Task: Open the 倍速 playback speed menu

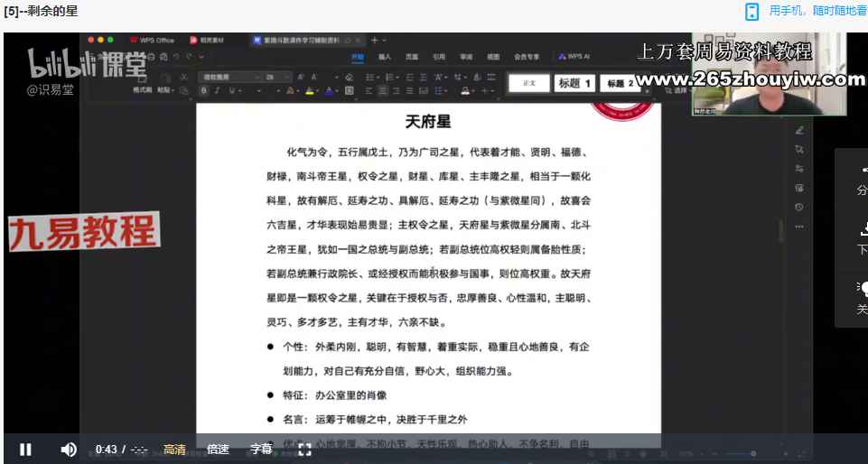Action: (x=218, y=450)
